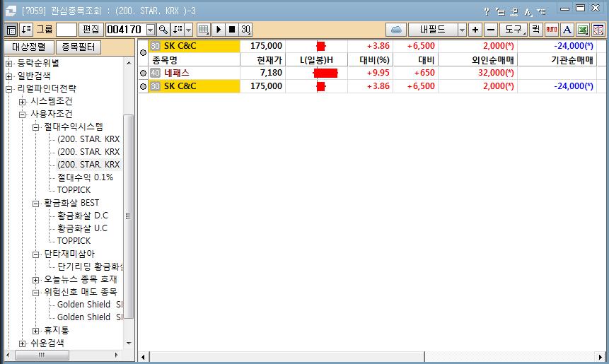Click the application logo in title bar
The image size is (609, 364).
point(11,11)
